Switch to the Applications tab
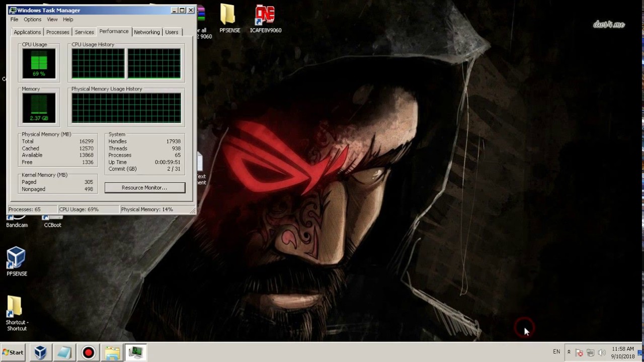Screen dimensions: 644x362 [27, 32]
